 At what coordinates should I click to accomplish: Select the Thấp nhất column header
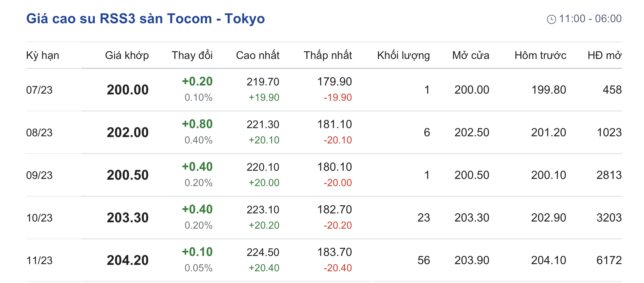328,55
